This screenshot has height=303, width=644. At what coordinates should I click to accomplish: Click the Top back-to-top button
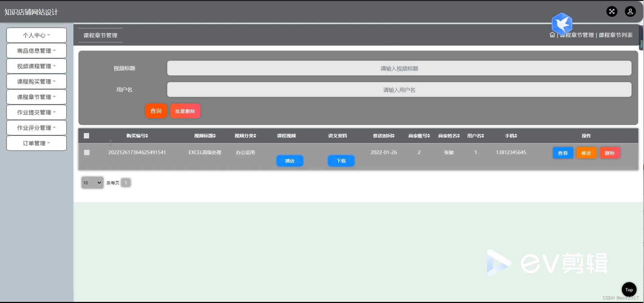tap(629, 290)
